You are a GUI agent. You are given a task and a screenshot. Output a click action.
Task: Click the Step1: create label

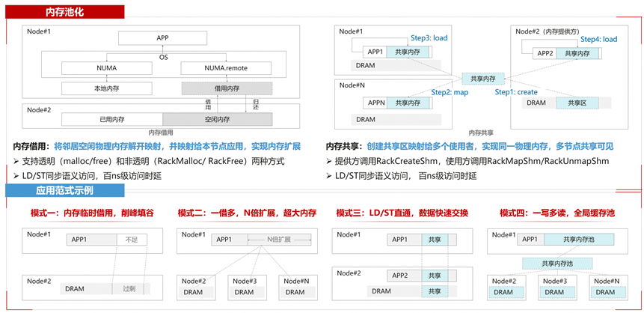pyautogui.click(x=516, y=92)
